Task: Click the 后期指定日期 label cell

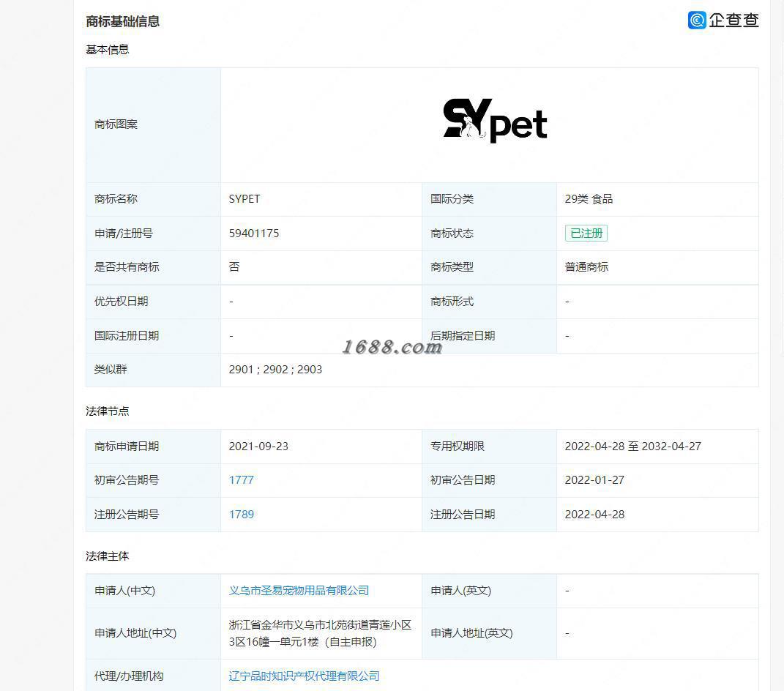Action: click(x=489, y=335)
